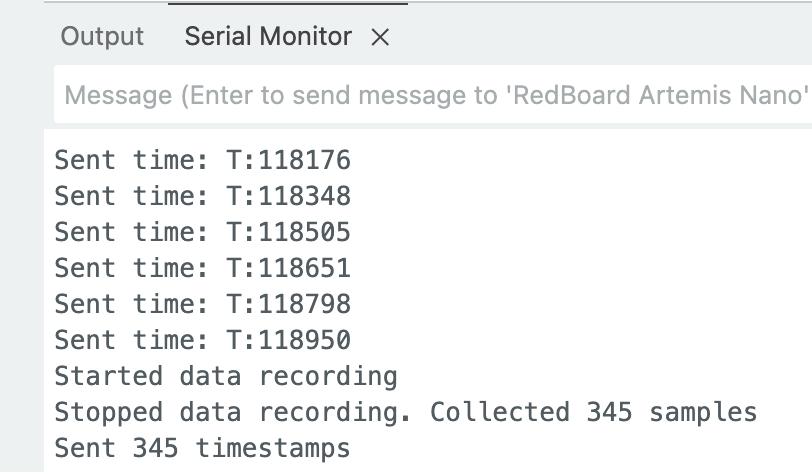This screenshot has height=472, width=812.
Task: Click the timestamp value T:118176
Action: click(289, 160)
